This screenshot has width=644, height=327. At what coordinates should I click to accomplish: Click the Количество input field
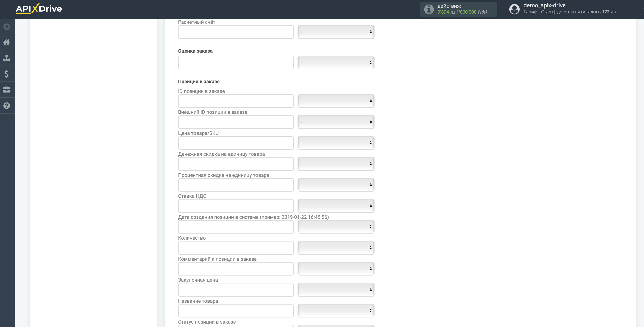(x=236, y=248)
